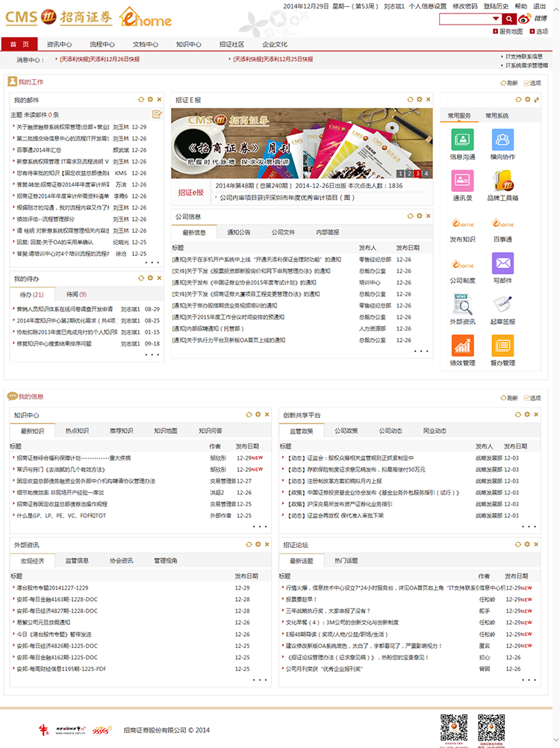The height and width of the screenshot is (748, 560).
Task: Open the 百事通 ehome icon
Action: (503, 222)
